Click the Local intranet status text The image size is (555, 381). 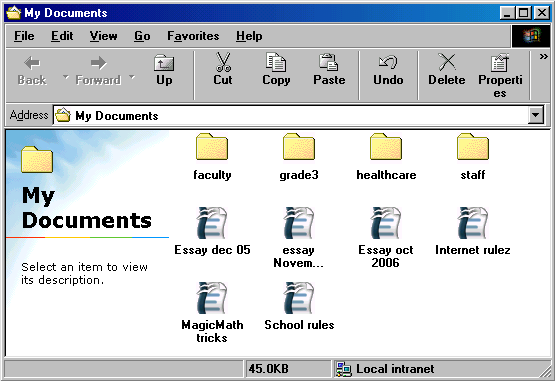(395, 369)
